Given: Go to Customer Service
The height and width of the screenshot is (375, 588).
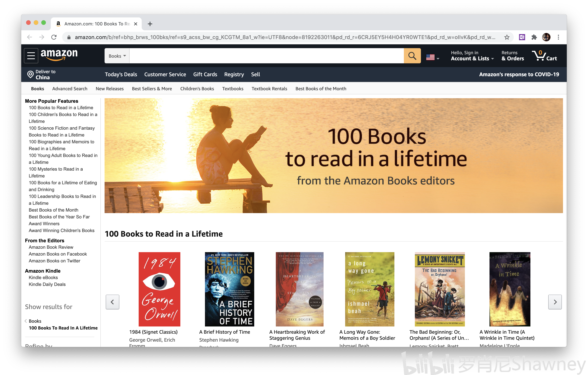Looking at the screenshot, I should [165, 74].
